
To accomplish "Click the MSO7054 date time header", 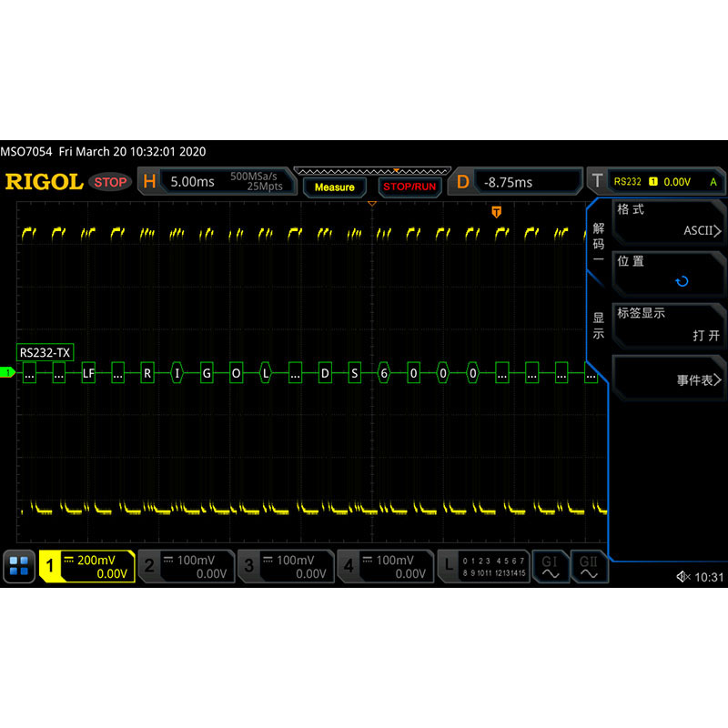I will (x=103, y=151).
